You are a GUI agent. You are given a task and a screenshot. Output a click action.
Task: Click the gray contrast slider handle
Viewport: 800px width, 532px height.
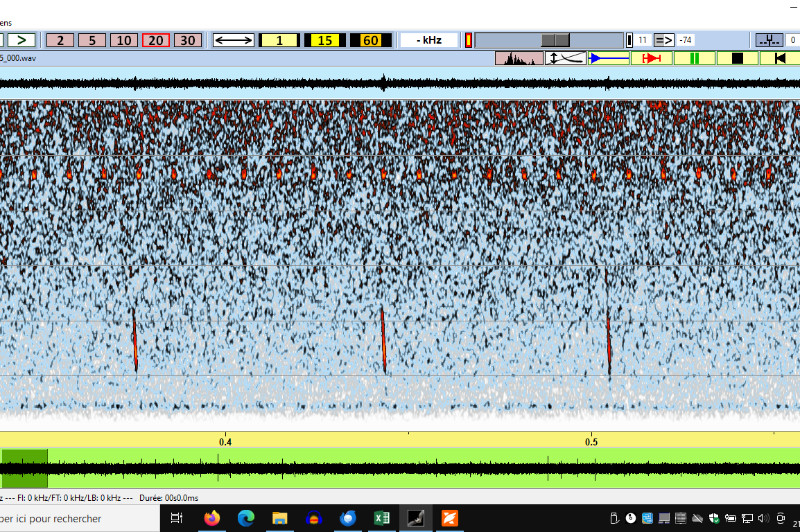(x=555, y=40)
